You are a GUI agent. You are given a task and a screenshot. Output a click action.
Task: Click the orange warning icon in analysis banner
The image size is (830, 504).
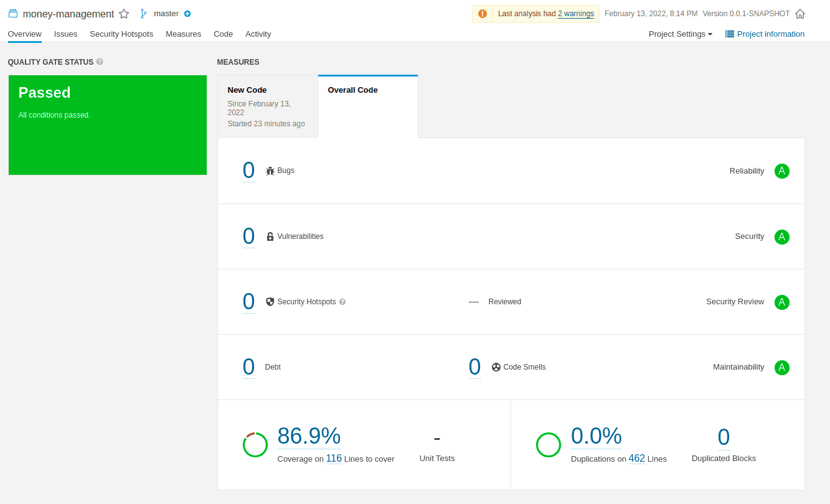point(483,14)
